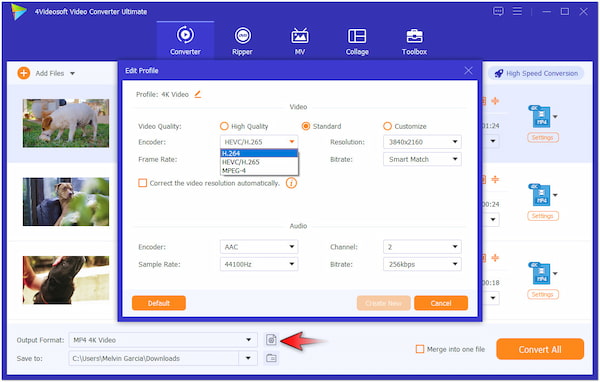The width and height of the screenshot is (600, 382).
Task: Enable correct video resolution automatically checkbox
Action: pyautogui.click(x=142, y=183)
